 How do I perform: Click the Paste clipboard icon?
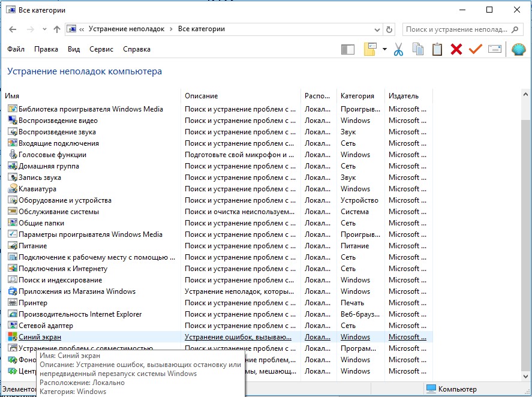437,49
